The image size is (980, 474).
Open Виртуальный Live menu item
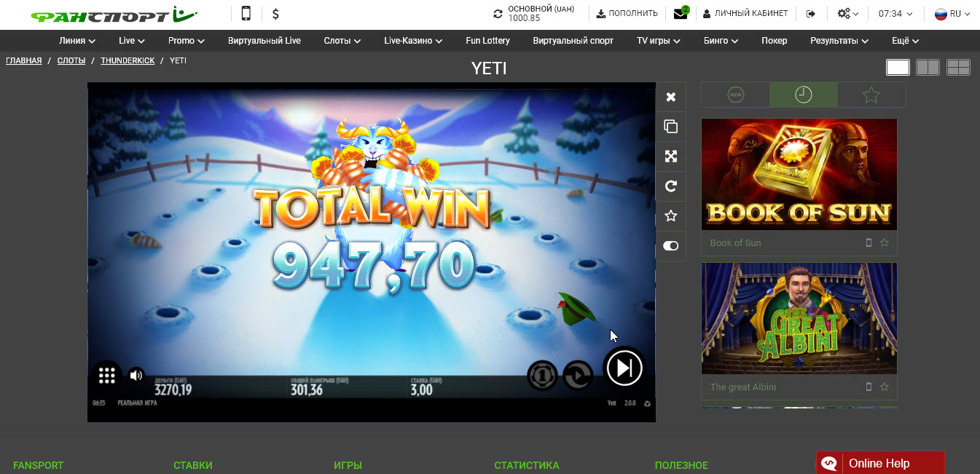coord(264,41)
